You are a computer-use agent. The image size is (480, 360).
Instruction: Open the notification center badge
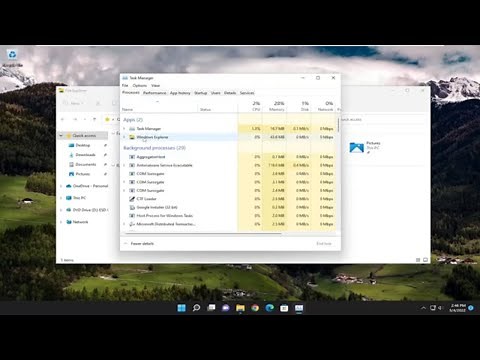pos(471,308)
